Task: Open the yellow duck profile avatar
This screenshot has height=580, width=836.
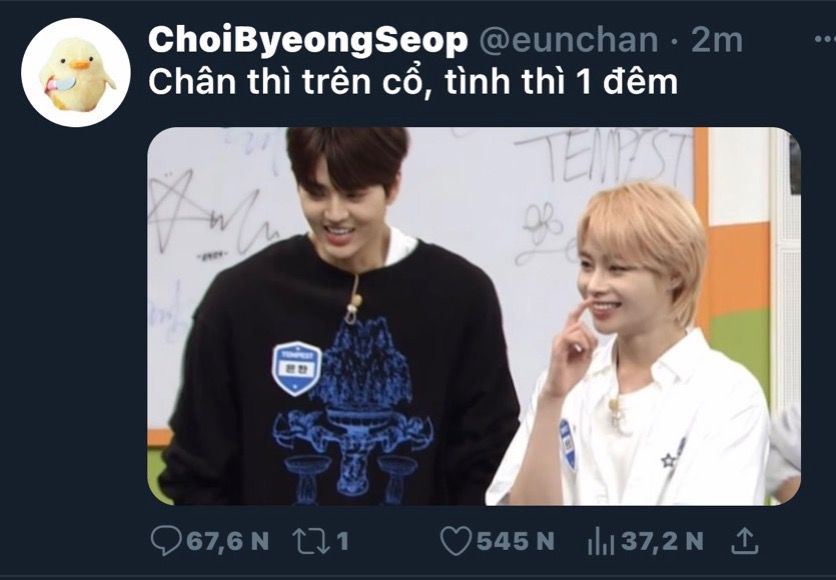Action: [x=76, y=72]
